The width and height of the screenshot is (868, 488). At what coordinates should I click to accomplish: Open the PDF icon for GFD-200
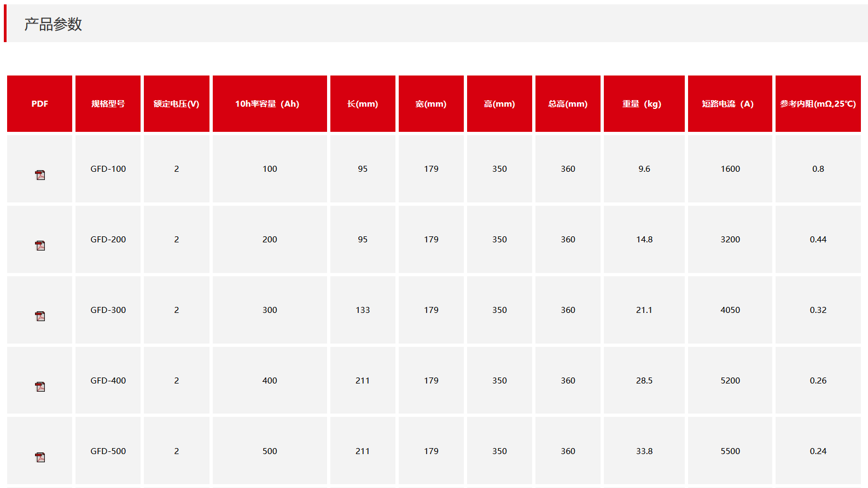[40, 246]
